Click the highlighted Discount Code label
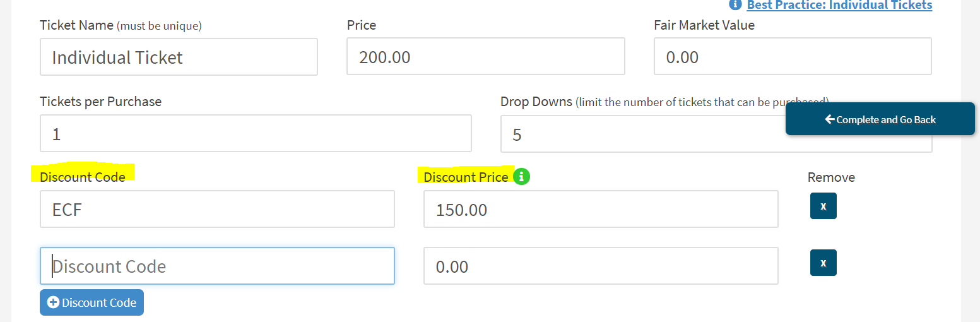The height and width of the screenshot is (322, 980). (83, 177)
